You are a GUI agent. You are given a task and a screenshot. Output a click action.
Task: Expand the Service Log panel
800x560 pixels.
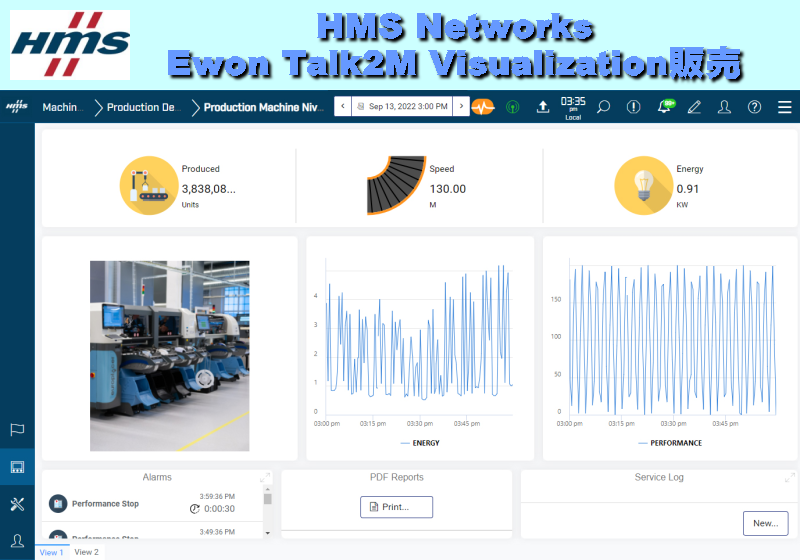click(790, 478)
